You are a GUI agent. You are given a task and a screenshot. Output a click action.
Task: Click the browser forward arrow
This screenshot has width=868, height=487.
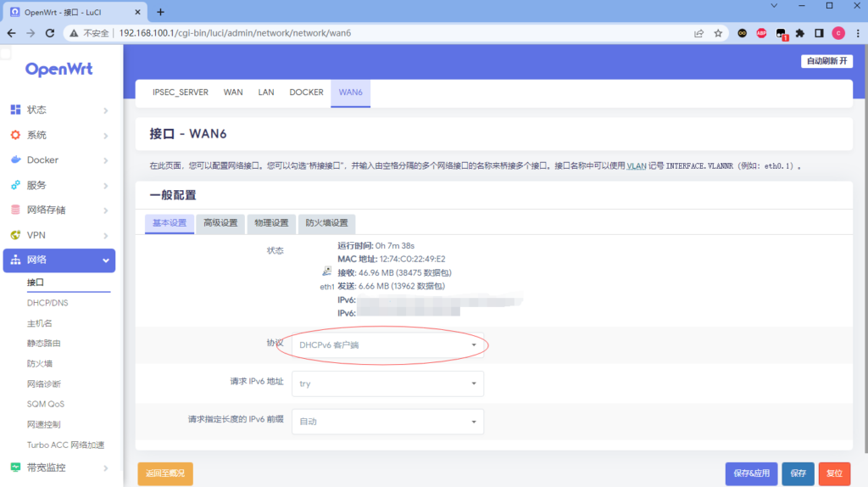[31, 33]
